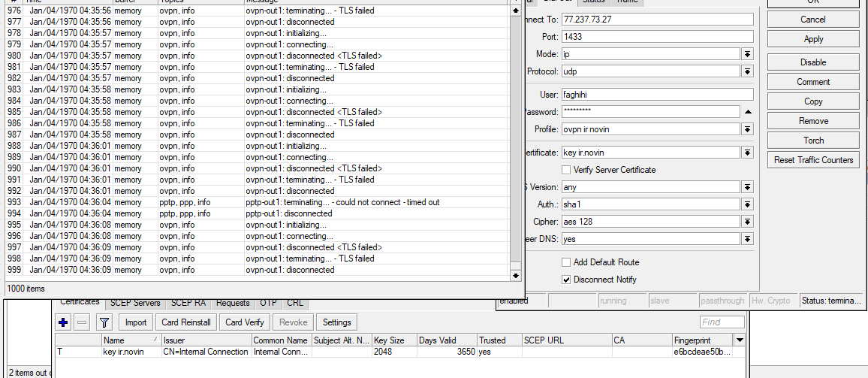The height and width of the screenshot is (378, 868).
Task: Click the Import certificate button
Action: click(136, 322)
